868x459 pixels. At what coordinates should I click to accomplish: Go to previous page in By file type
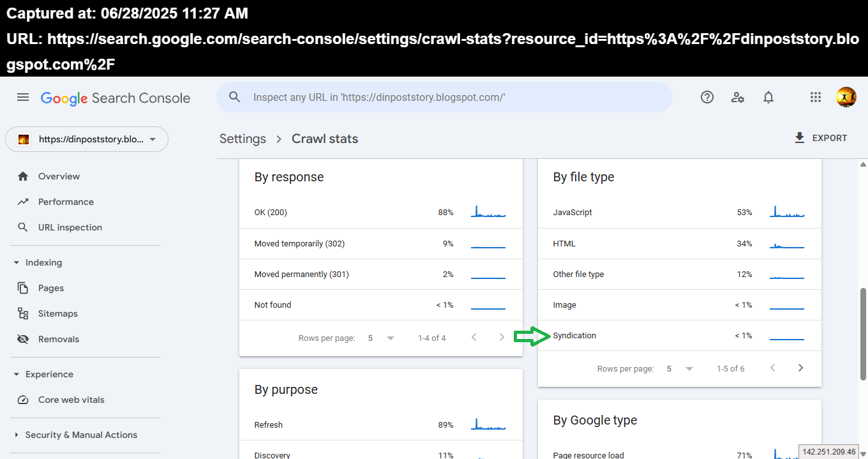click(772, 368)
